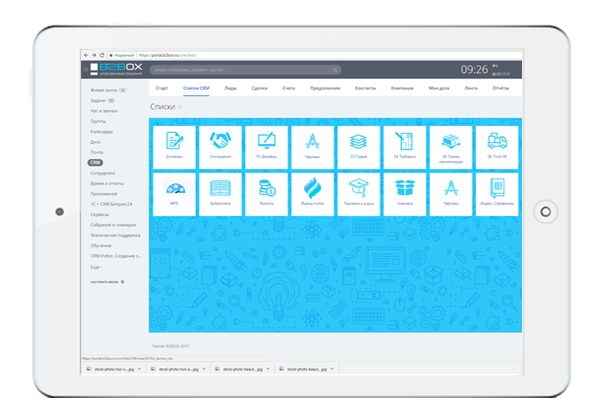Click Задачи in the left sidebar

97,101
